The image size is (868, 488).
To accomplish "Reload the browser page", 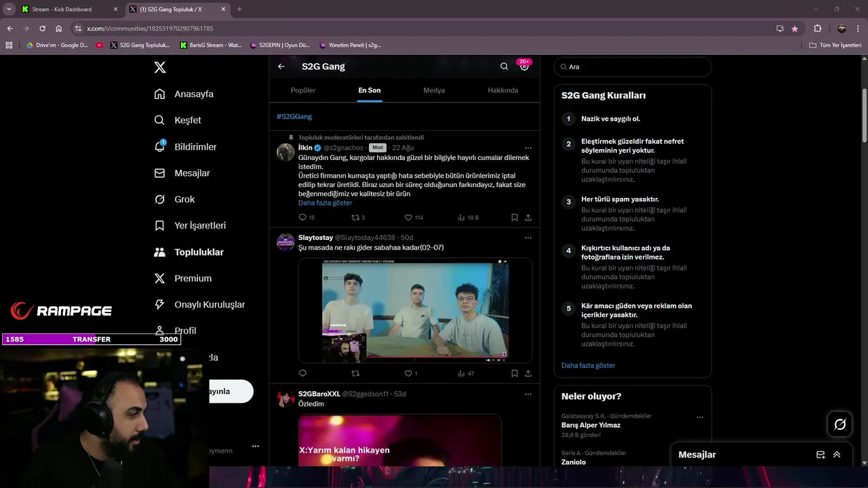I will point(42,28).
